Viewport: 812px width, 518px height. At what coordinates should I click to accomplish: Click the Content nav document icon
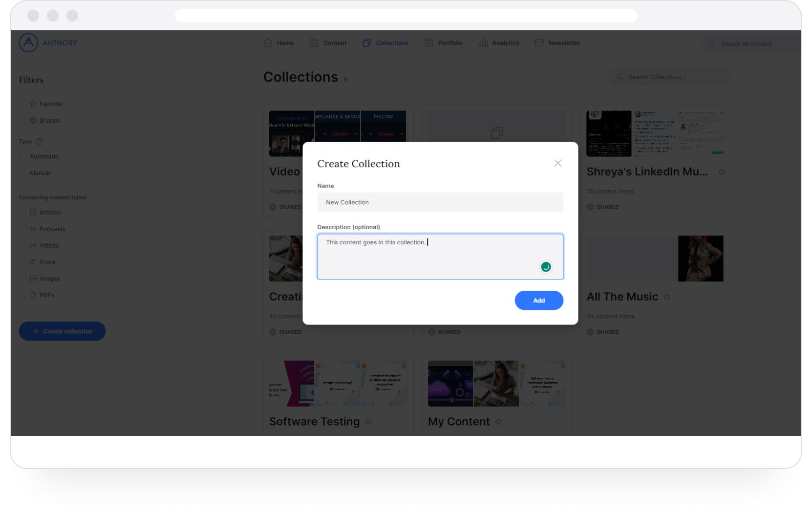click(314, 43)
